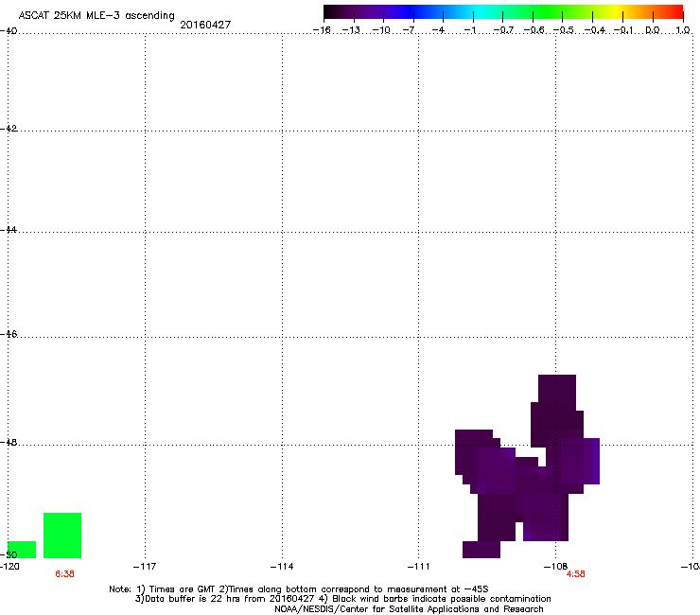The image size is (700, 615).
Task: Click the larger green data block
Action: [62, 536]
